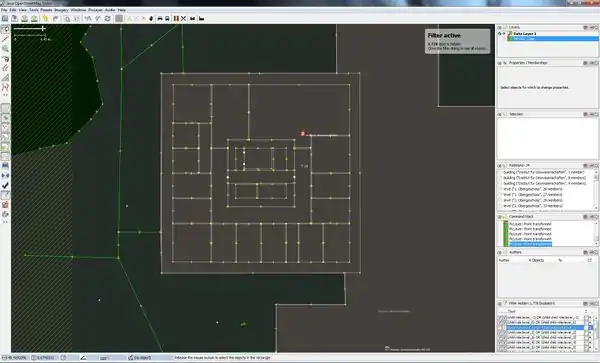The image size is (600, 363).
Task: Click the black X icon in toolbar
Action: point(183,18)
